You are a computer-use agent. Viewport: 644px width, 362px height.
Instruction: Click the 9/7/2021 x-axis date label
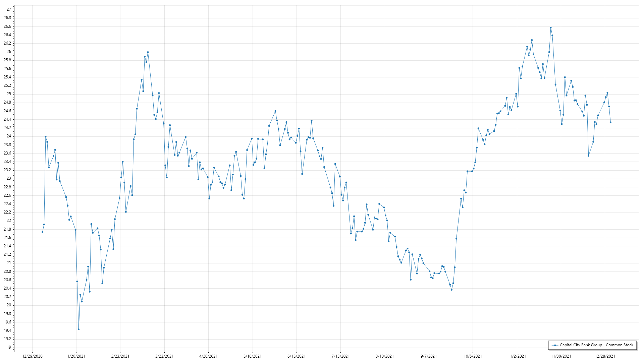click(x=429, y=356)
